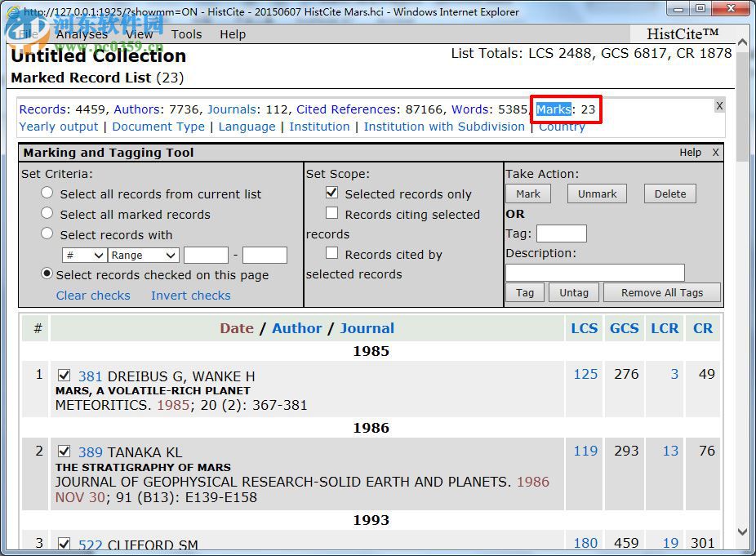Open LCR value 13 link
The image size is (756, 556).
670,451
